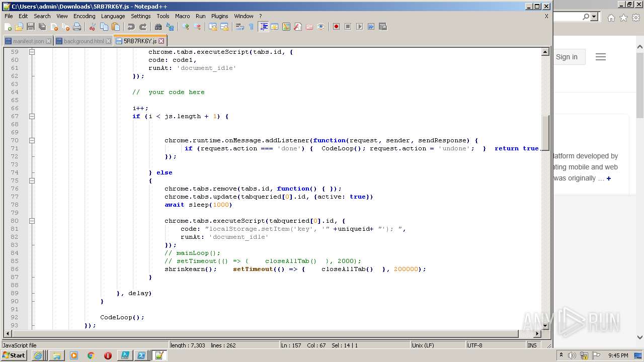Viewport: 644px width, 362px height.
Task: Open browser search dropdown arrow
Action: 594,17
